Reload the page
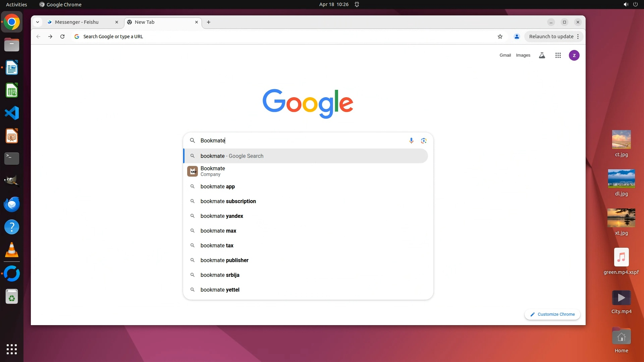The image size is (644, 362). pyautogui.click(x=62, y=37)
